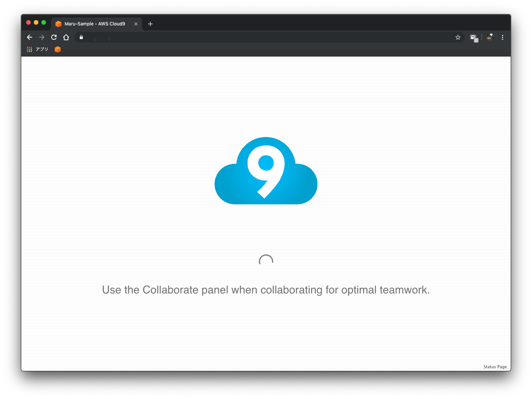View site info via the lock icon
This screenshot has height=399, width=532.
coord(81,37)
